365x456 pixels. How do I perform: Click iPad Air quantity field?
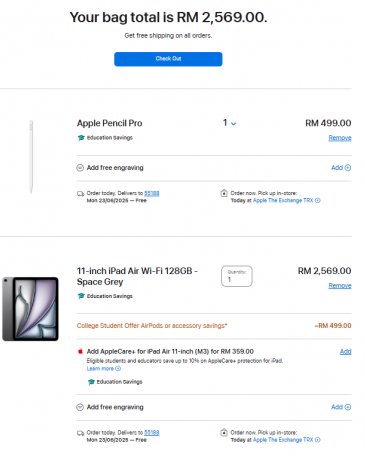237,276
